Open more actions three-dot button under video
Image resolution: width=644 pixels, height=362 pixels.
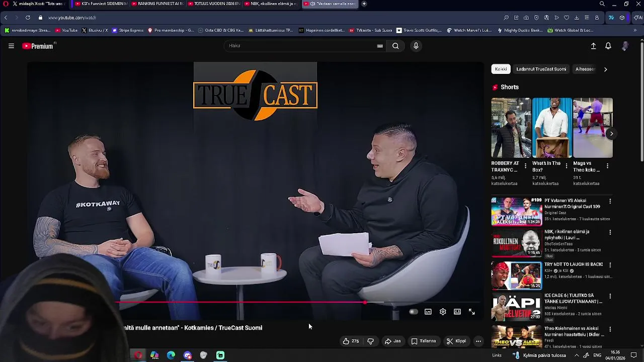[x=478, y=341]
